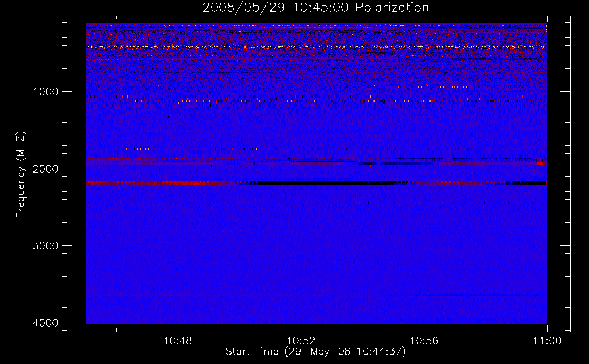Click the 2000 frequency tick label
The height and width of the screenshot is (364, 589).
click(x=46, y=169)
